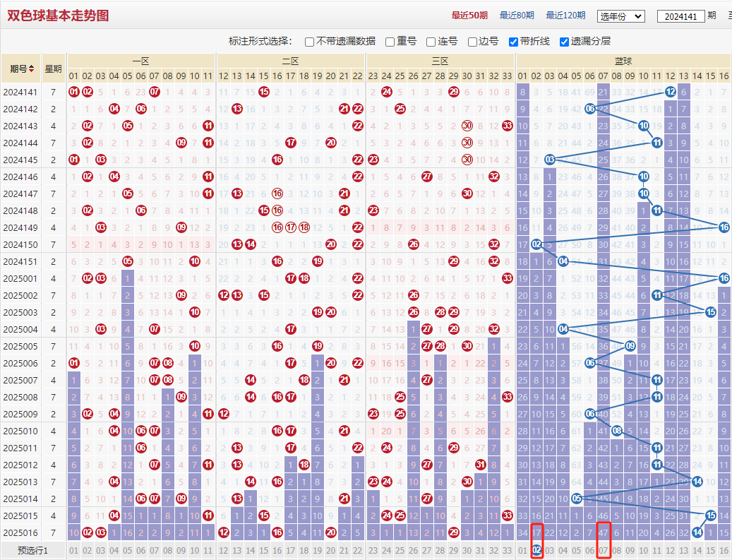This screenshot has width=732, height=560.
Task: Open the 选年份 year dropdown
Action: (620, 16)
